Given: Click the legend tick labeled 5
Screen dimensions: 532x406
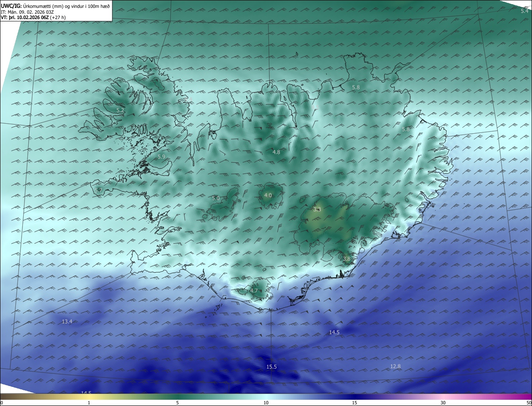Looking at the screenshot, I should [177, 403].
